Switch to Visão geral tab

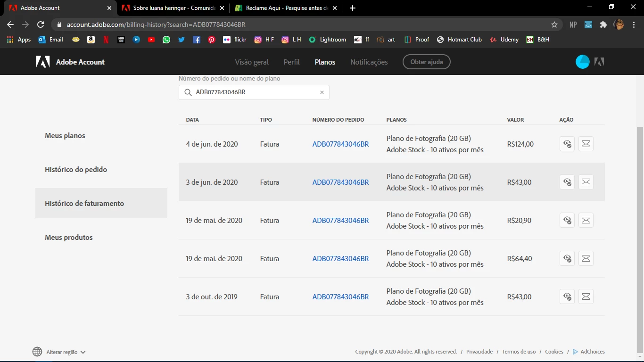pyautogui.click(x=252, y=62)
